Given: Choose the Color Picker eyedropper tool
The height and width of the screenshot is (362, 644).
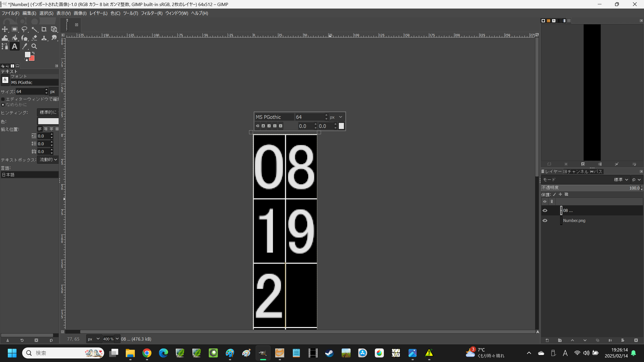Looking at the screenshot, I should coord(25,47).
